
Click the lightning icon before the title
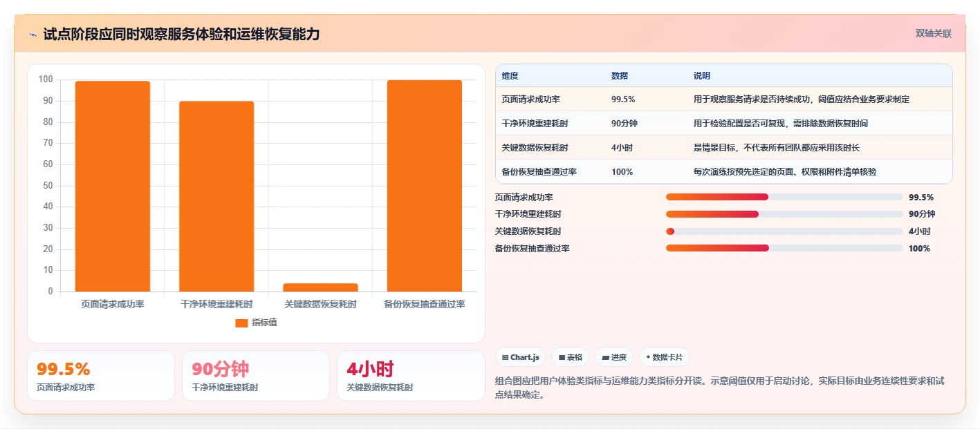tap(33, 34)
